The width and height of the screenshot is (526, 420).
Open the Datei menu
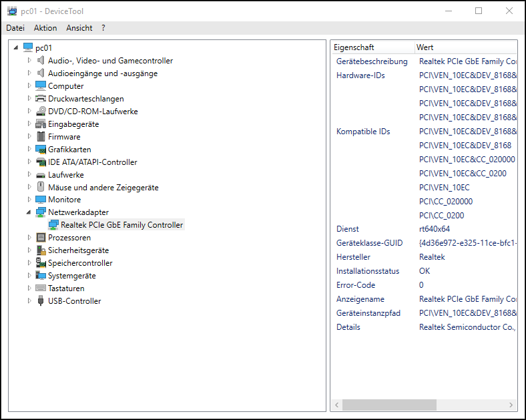(15, 28)
